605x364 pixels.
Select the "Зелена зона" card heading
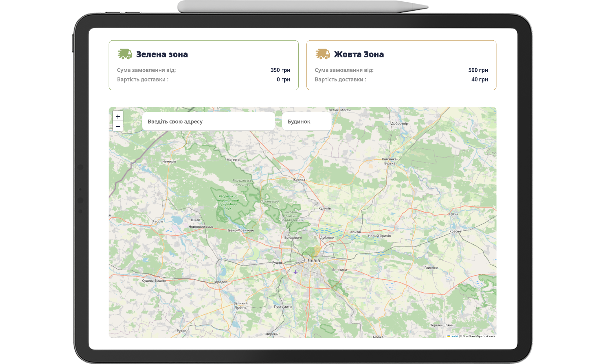click(x=162, y=54)
